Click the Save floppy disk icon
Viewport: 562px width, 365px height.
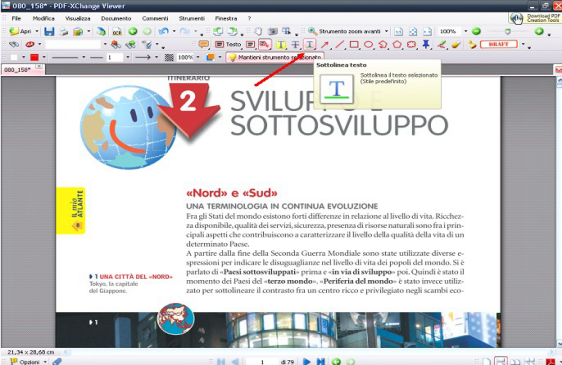(49, 32)
